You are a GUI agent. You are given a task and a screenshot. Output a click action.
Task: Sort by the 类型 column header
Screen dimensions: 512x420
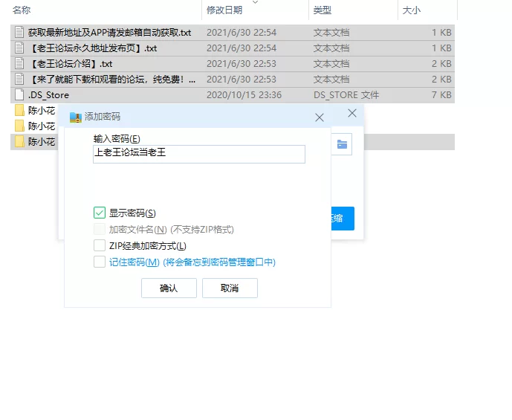coord(323,10)
